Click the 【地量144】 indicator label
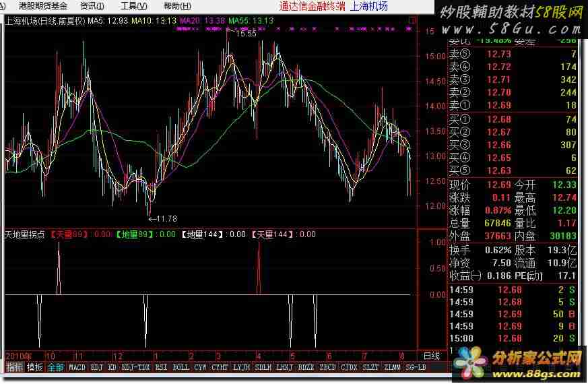This screenshot has height=384, width=588. (203, 234)
